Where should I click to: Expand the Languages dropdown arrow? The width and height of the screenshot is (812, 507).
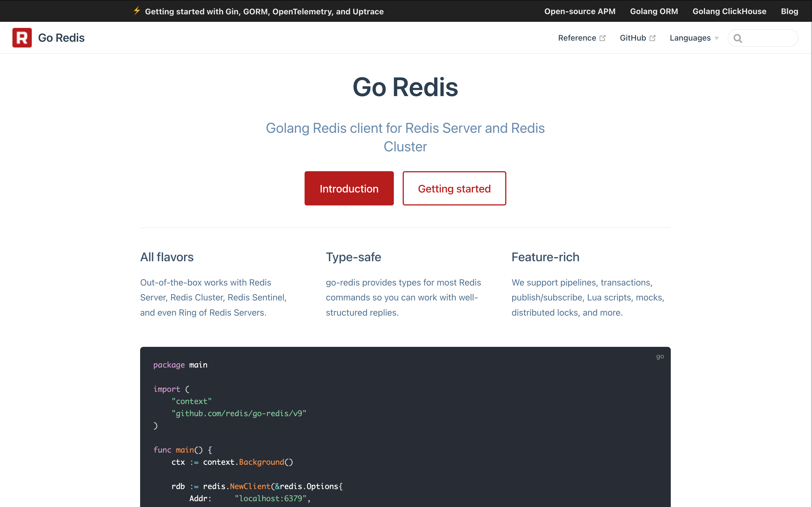pos(717,38)
